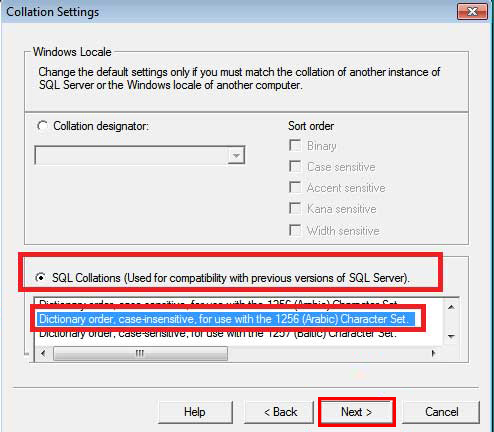Click the horizontal scrollbar thumb
The image size is (494, 432).
pos(140,353)
